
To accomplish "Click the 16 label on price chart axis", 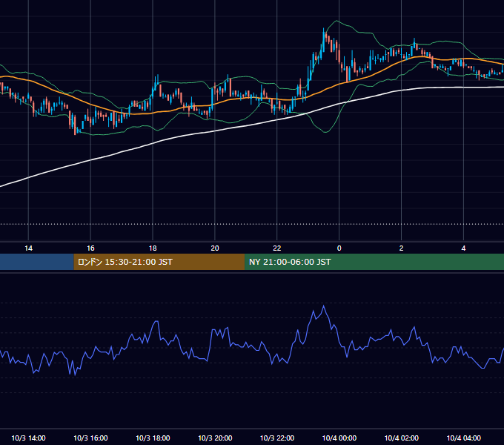I will point(90,248).
